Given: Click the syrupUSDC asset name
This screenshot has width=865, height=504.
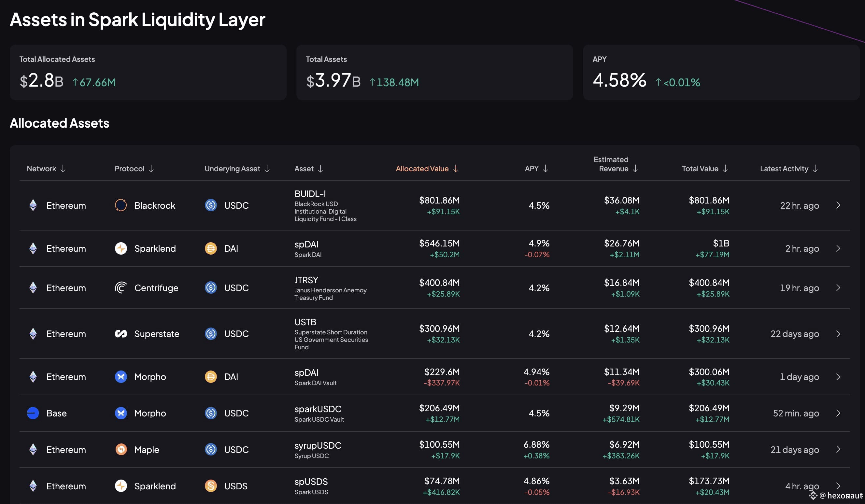Looking at the screenshot, I should point(318,445).
